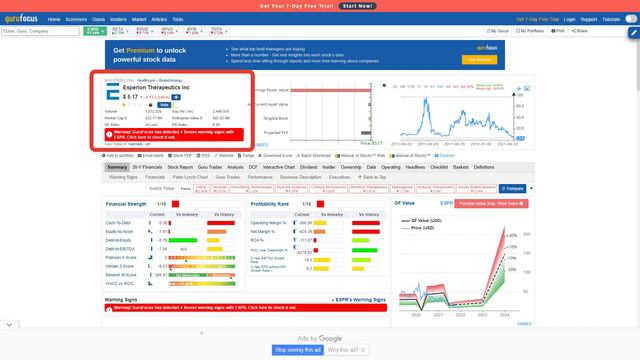Click the plus icon above the price chart
This screenshot has width=640, height=360.
click(519, 89)
